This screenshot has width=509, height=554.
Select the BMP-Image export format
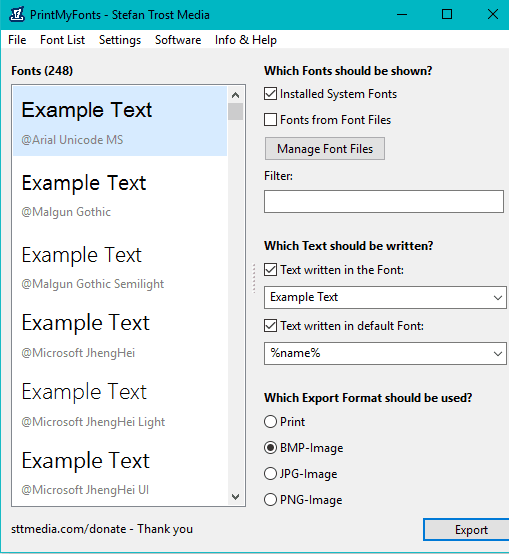(x=270, y=448)
